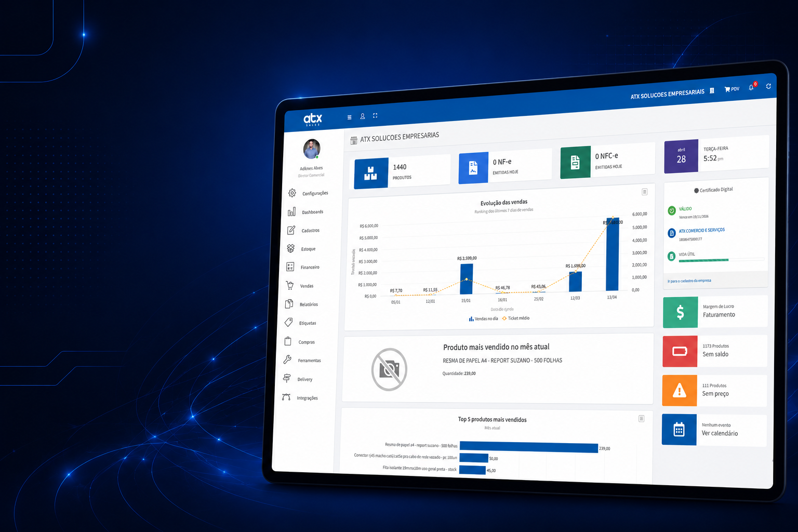The height and width of the screenshot is (532, 798).
Task: Click the hamburger menu icon in header
Action: click(349, 117)
